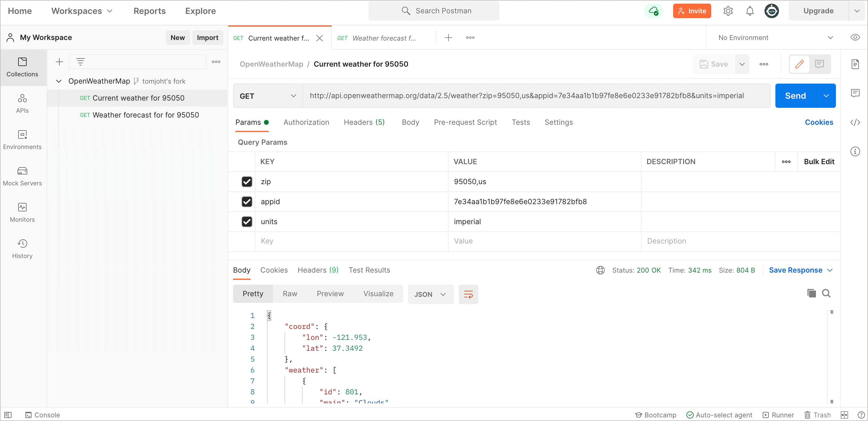The image size is (868, 421).
Task: Click the edit pencil mode icon
Action: click(799, 64)
